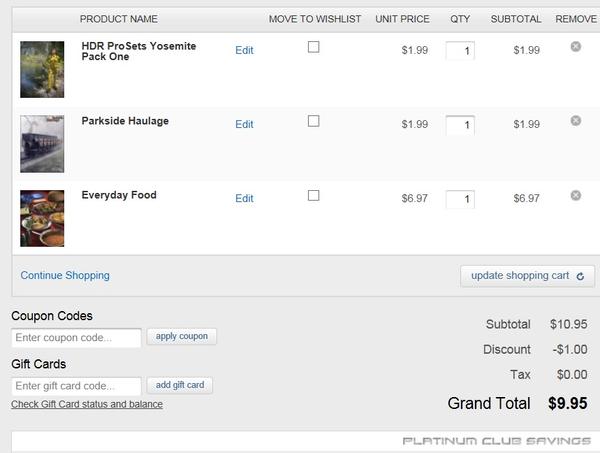600x453 pixels.
Task: Edit the HDR ProSets Yosemite item
Action: 244,50
